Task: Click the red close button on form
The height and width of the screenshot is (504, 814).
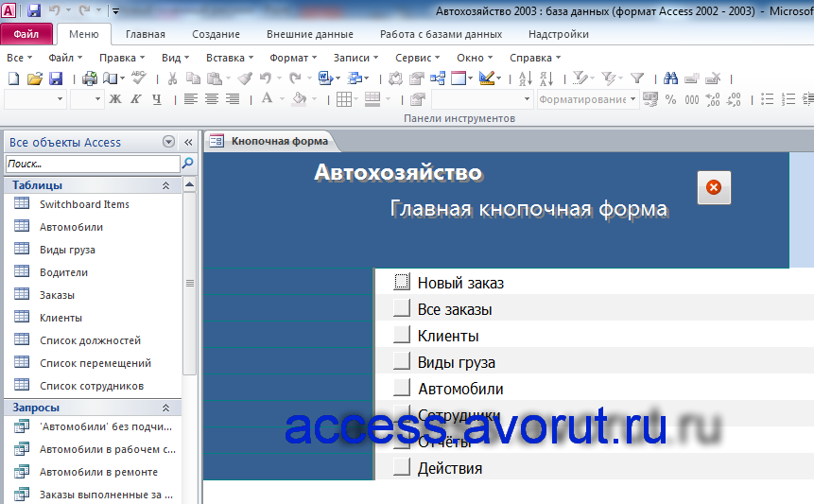Action: click(714, 187)
